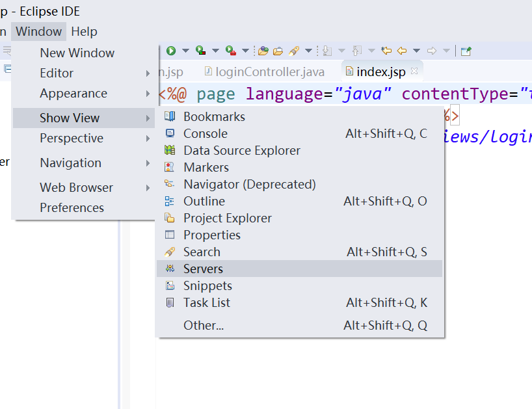
Task: Click the Pin Editor icon
Action: point(466,51)
